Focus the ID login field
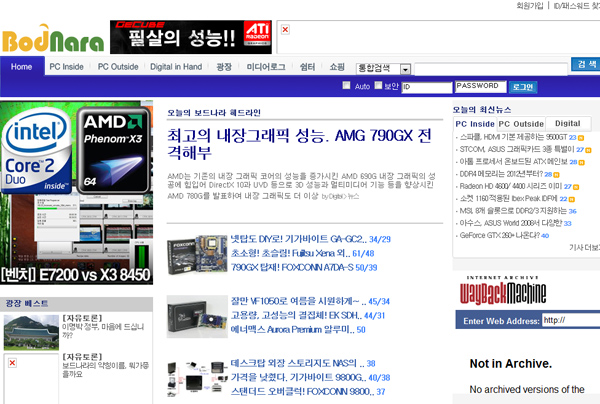This screenshot has height=404, width=600. [x=427, y=87]
